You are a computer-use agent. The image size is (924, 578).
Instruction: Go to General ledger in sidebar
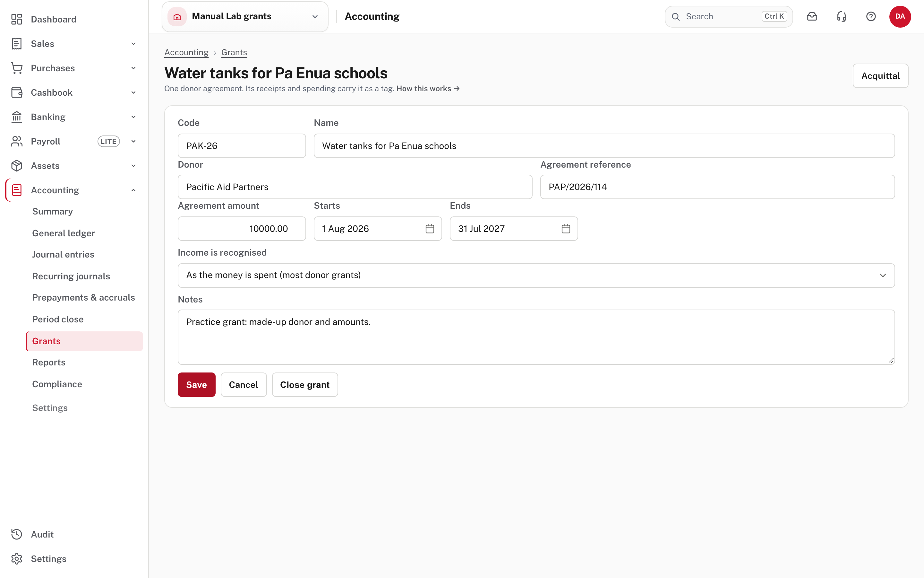pyautogui.click(x=64, y=233)
